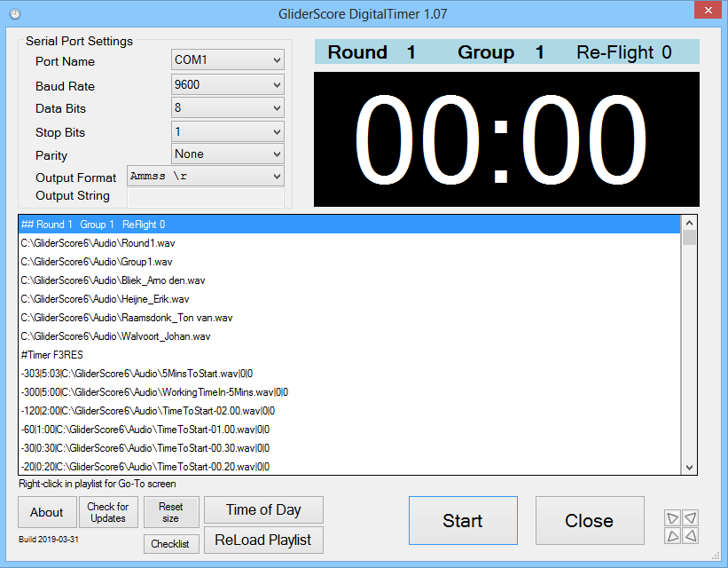Select the Bliek_Arno den.wav row
The width and height of the screenshot is (728, 568).
(349, 280)
